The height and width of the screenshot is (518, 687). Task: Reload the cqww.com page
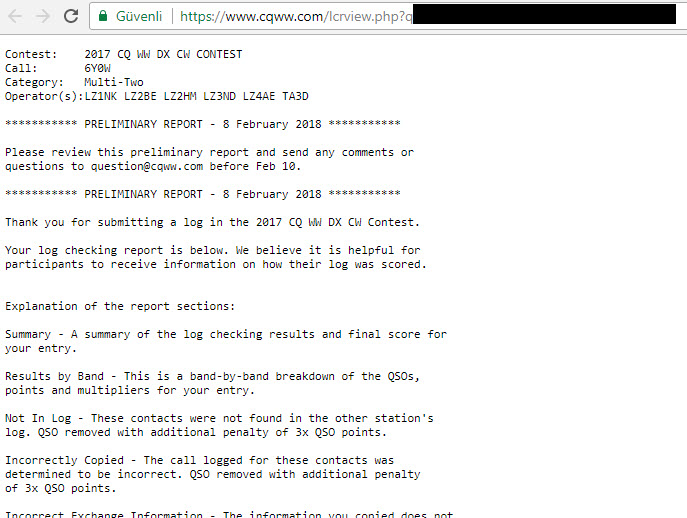[x=71, y=16]
